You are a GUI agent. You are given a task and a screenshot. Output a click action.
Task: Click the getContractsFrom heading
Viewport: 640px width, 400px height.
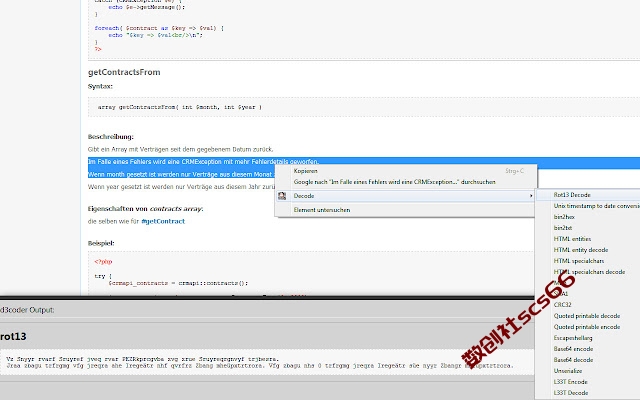click(124, 72)
